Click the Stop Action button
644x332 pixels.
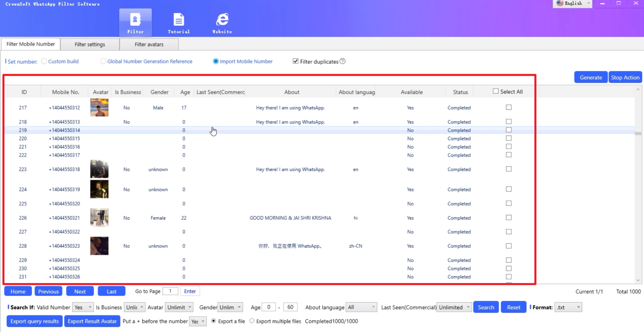point(625,77)
